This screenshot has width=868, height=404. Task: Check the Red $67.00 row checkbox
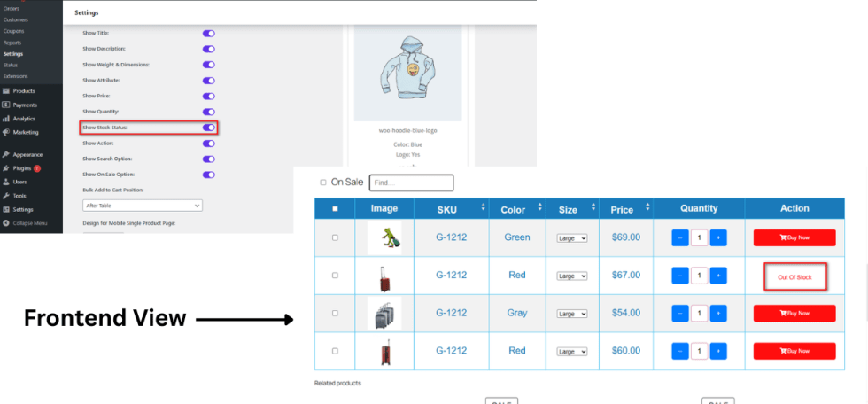(335, 275)
